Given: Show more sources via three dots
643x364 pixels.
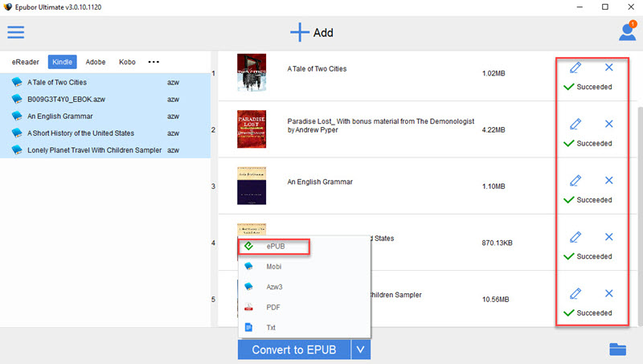Looking at the screenshot, I should (154, 62).
